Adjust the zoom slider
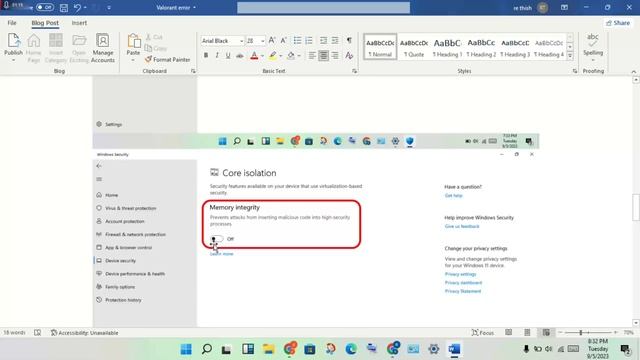The height and width of the screenshot is (360, 640). (x=580, y=333)
